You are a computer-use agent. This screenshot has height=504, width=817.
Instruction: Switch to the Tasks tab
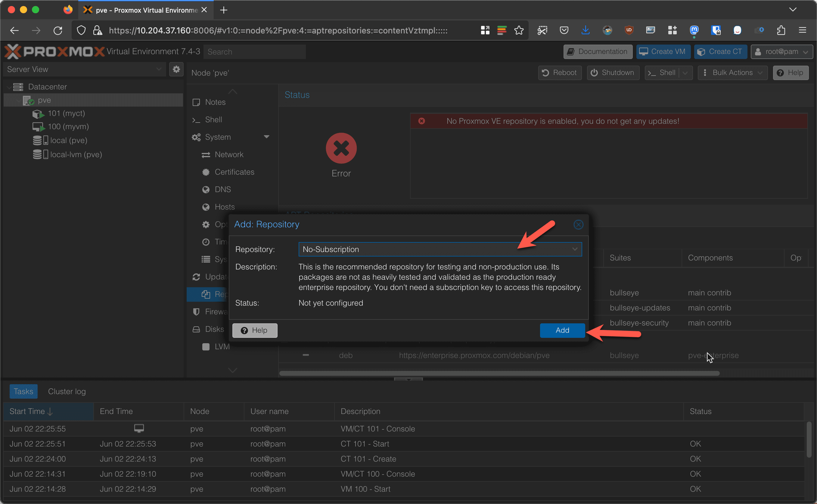23,391
